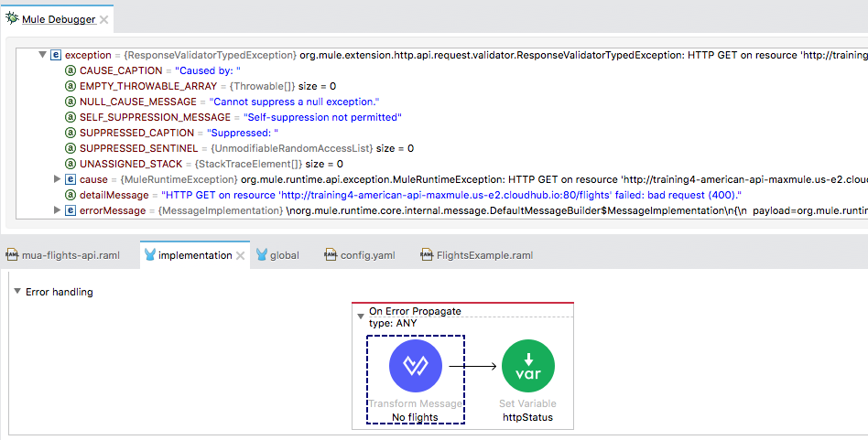Click the errorMessage element icon
Image resolution: width=868 pixels, height=440 pixels.
tap(71, 210)
